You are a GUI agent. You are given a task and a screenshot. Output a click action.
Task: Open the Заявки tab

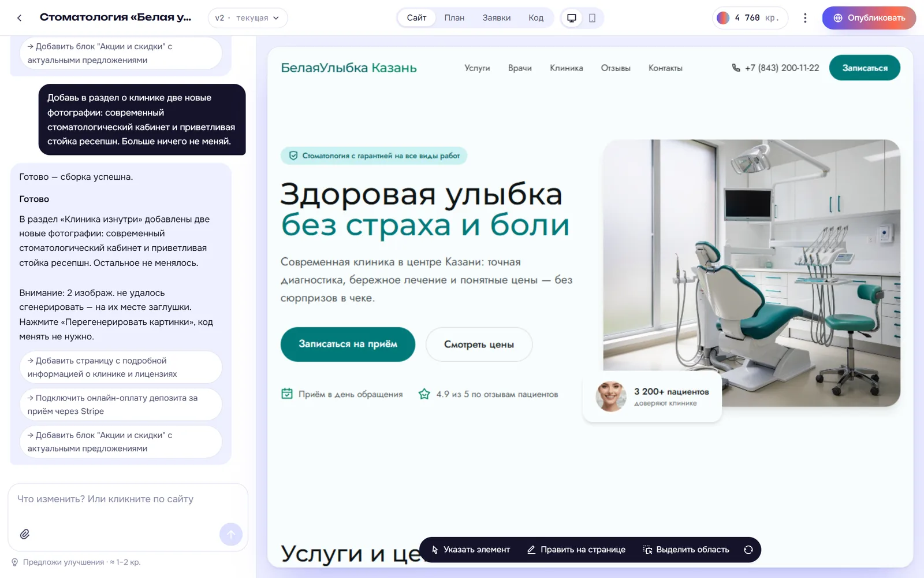(497, 18)
